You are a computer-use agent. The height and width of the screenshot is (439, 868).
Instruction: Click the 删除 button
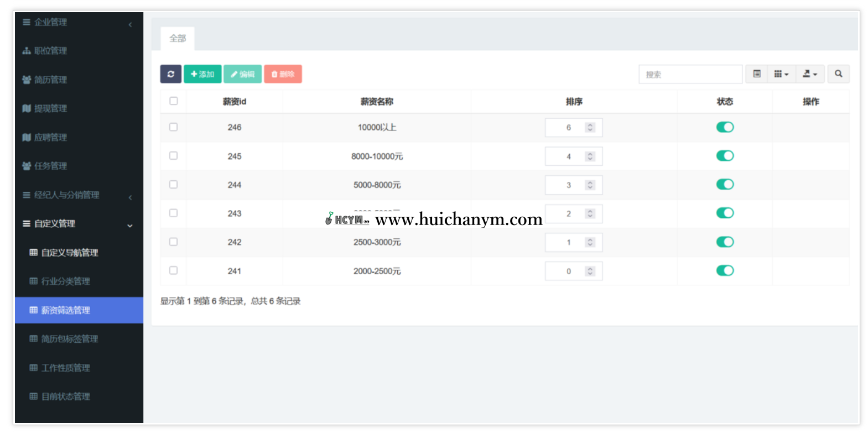coord(283,74)
